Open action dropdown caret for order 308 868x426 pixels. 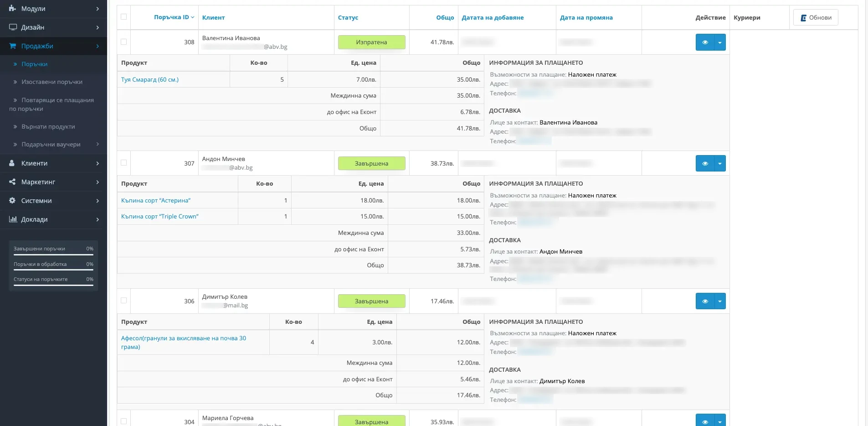click(720, 42)
